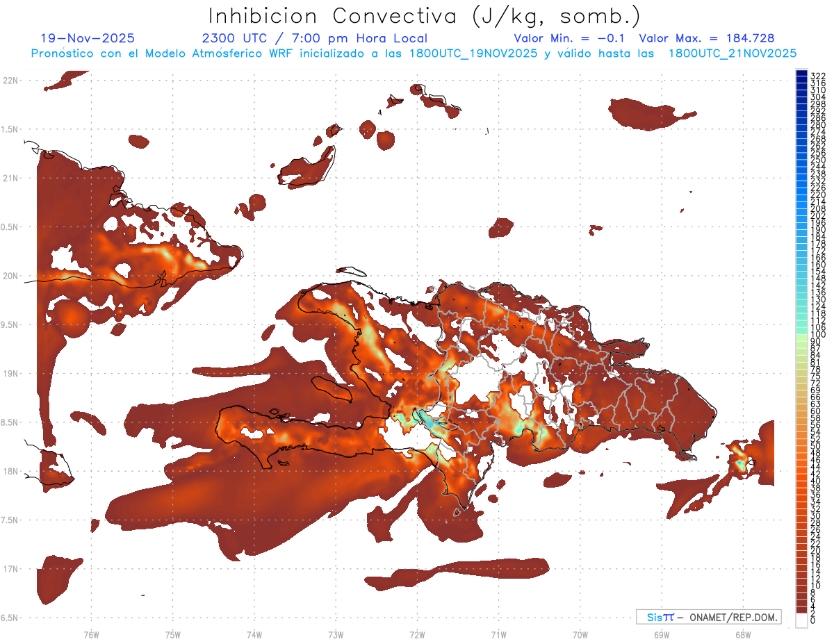Click the pale green color bar swatch beside 100
834x644 pixels.
(x=801, y=338)
